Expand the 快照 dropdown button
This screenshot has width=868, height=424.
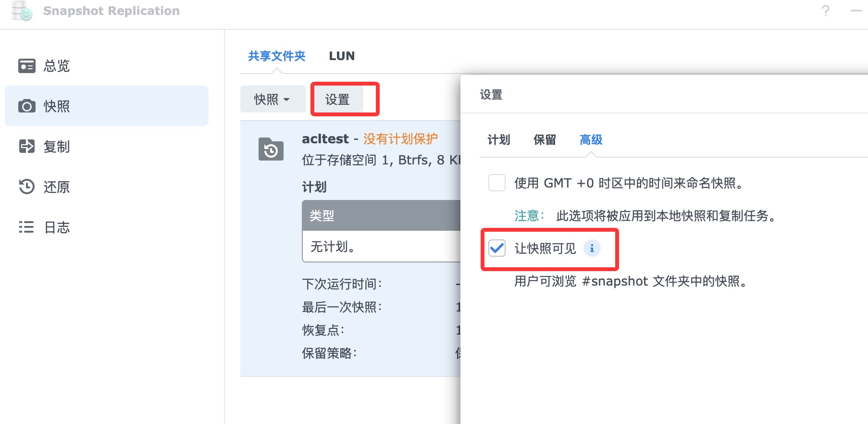tap(273, 100)
